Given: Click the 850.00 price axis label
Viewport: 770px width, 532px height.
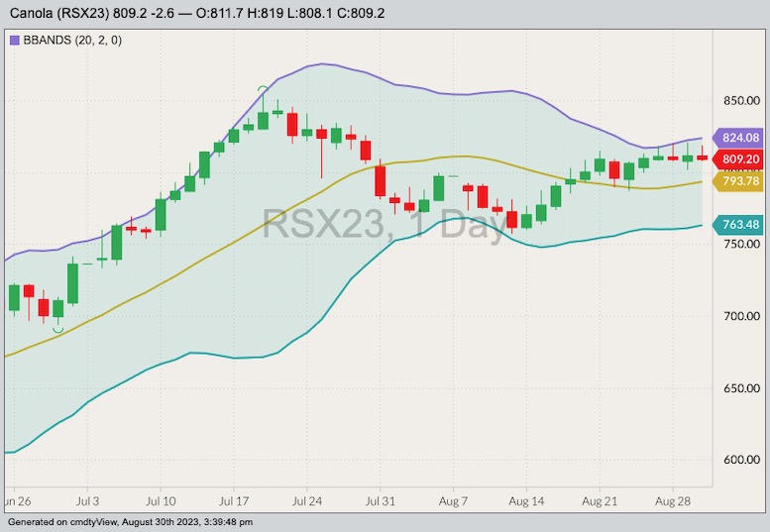Looking at the screenshot, I should point(741,101).
